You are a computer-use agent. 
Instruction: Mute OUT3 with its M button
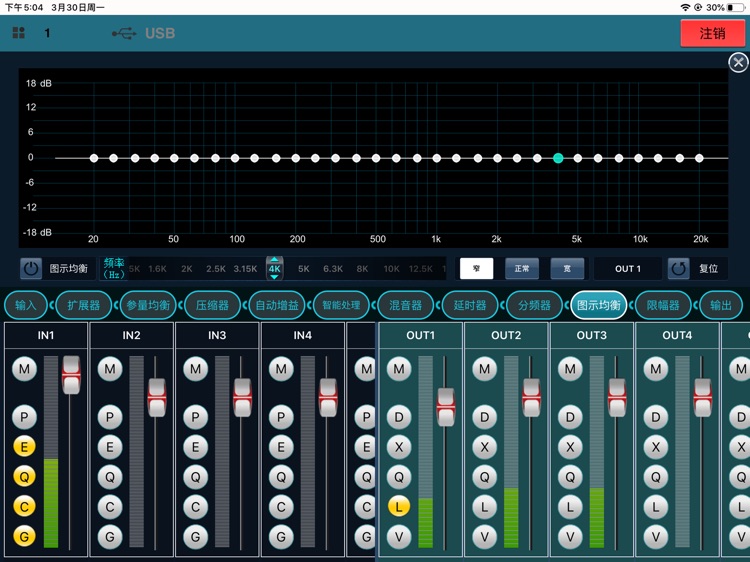coord(570,369)
